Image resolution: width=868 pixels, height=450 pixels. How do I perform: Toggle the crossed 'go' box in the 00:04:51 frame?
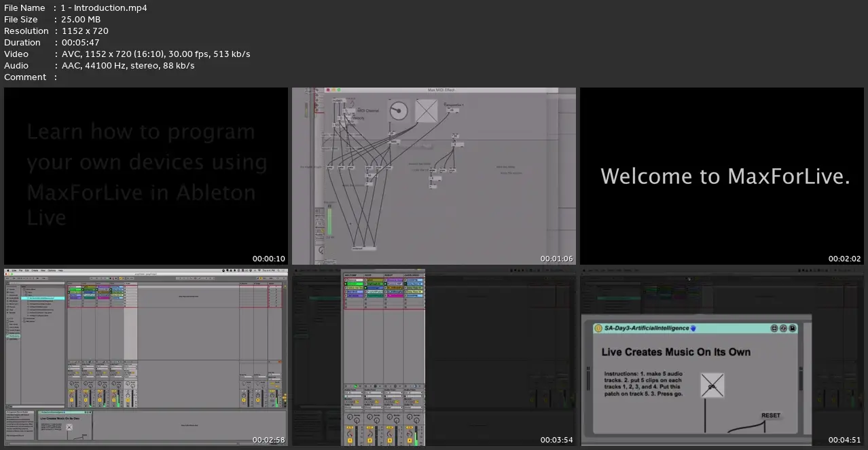[x=712, y=386]
